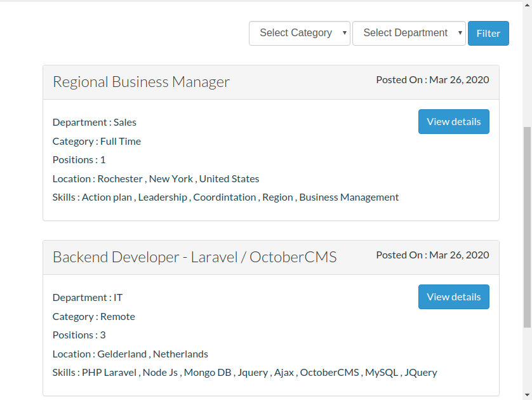Image resolution: width=532 pixels, height=400 pixels.
Task: Click the scrollbar down arrow
Action: tap(528, 395)
